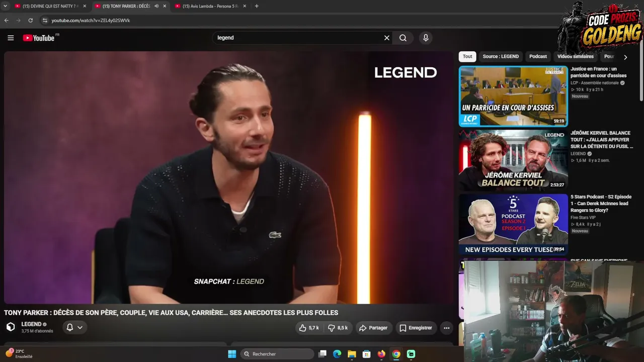Open Task View on the taskbar
This screenshot has width=644, height=362.
click(323, 354)
